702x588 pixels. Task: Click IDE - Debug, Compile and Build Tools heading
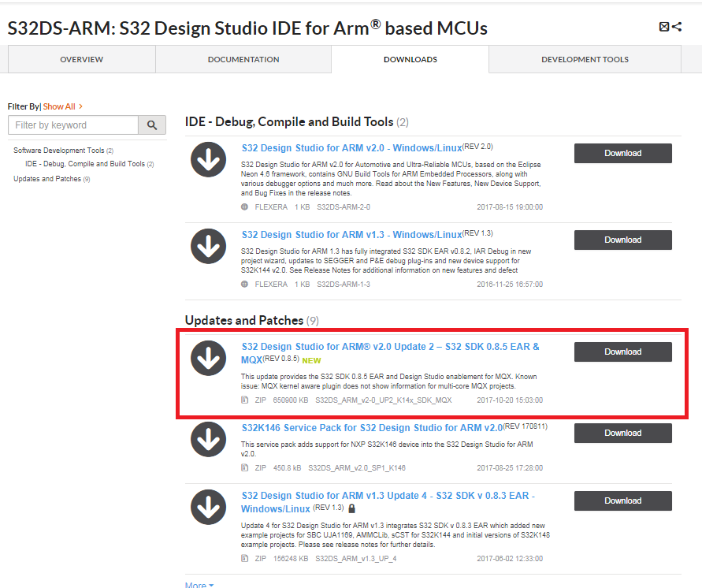[x=289, y=122]
